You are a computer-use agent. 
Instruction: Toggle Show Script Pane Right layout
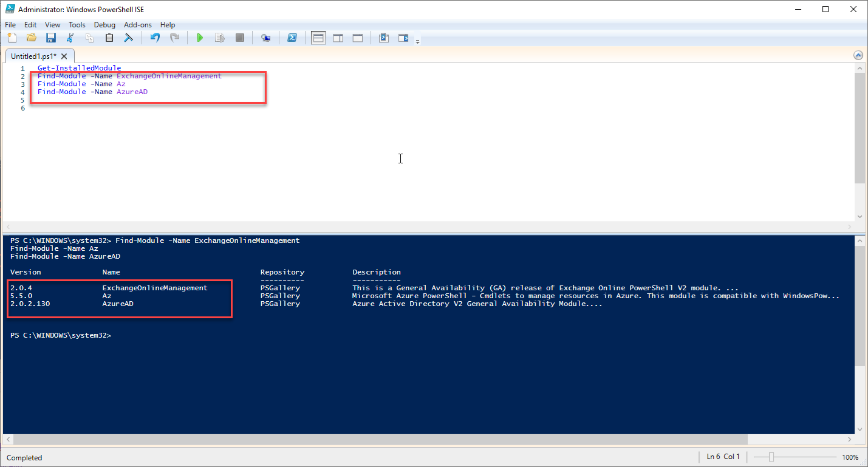(338, 38)
